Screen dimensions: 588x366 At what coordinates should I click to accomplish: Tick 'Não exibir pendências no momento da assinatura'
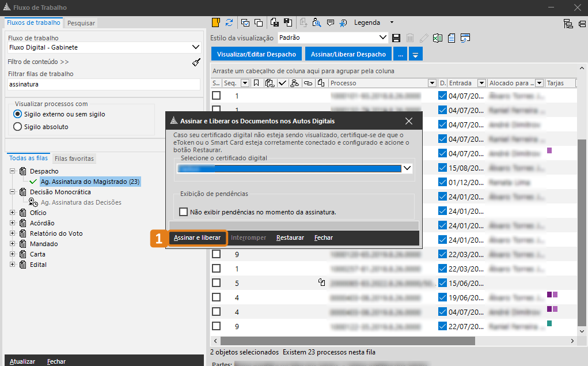183,212
